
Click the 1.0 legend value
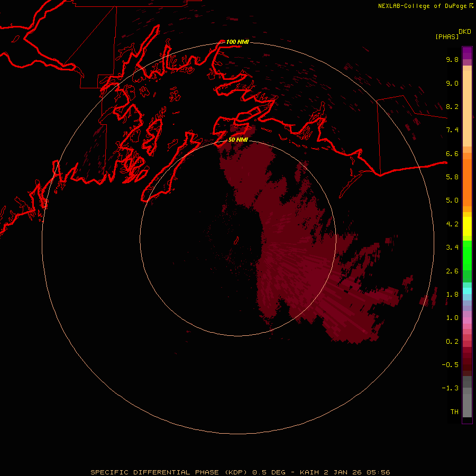(x=452, y=318)
